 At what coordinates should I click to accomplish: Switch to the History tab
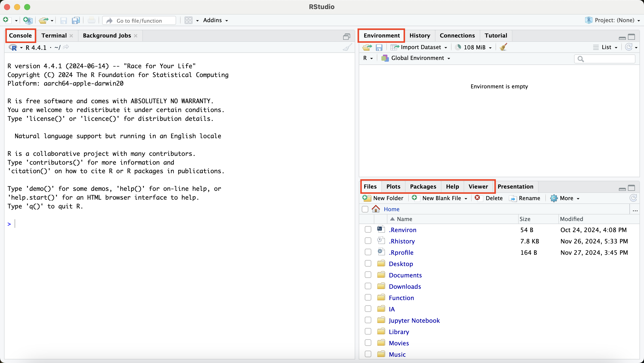pos(420,35)
